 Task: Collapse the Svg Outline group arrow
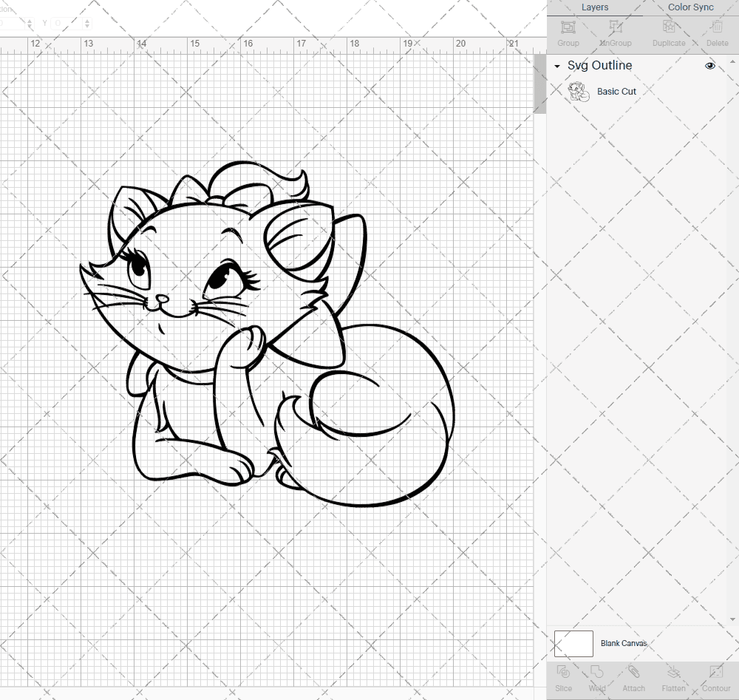[557, 67]
